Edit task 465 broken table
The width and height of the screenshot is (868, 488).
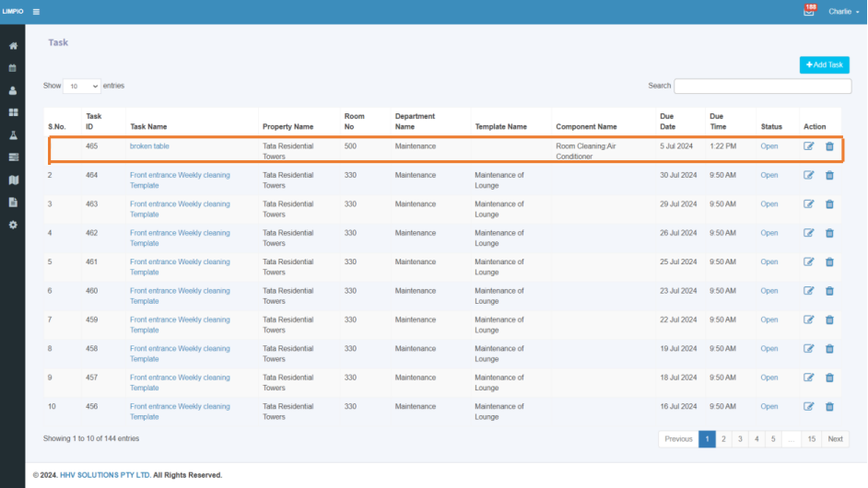(x=809, y=146)
